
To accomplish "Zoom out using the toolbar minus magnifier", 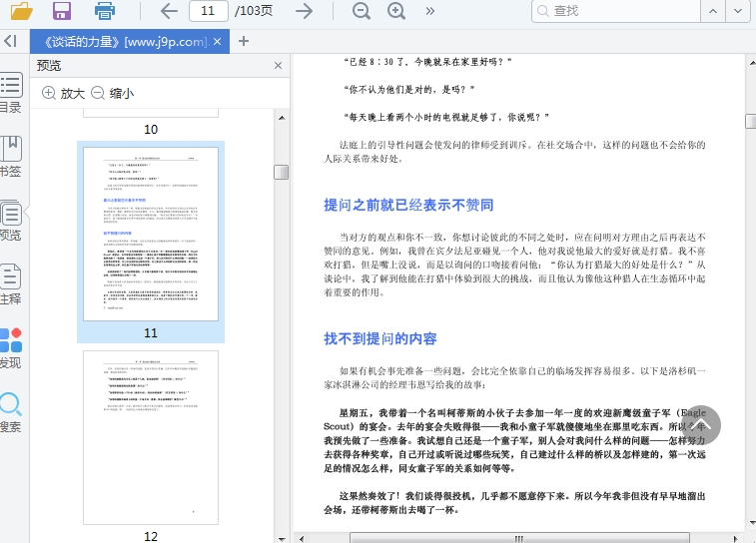I will coord(361,11).
